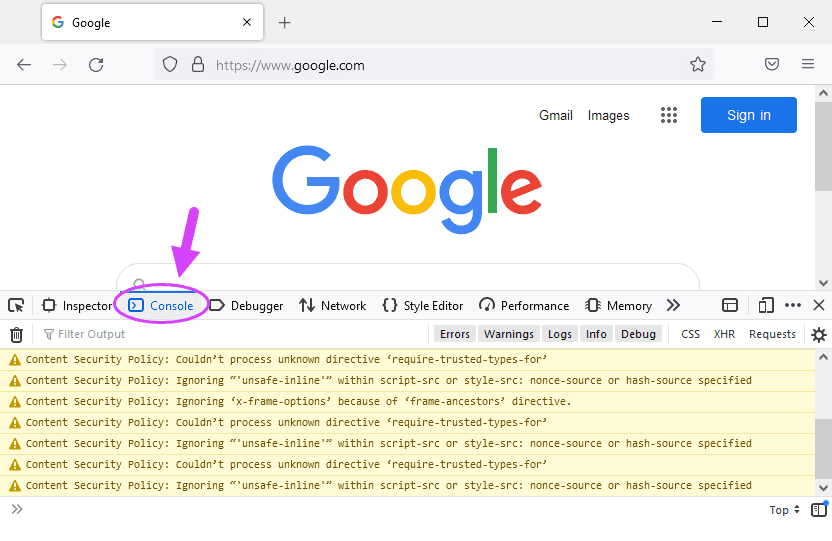Open the Network tab

pos(332,306)
